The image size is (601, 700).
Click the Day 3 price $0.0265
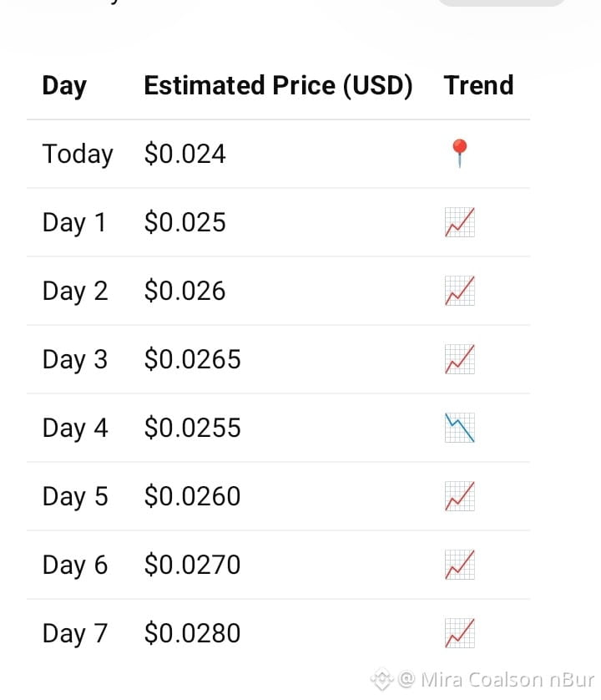(x=192, y=359)
